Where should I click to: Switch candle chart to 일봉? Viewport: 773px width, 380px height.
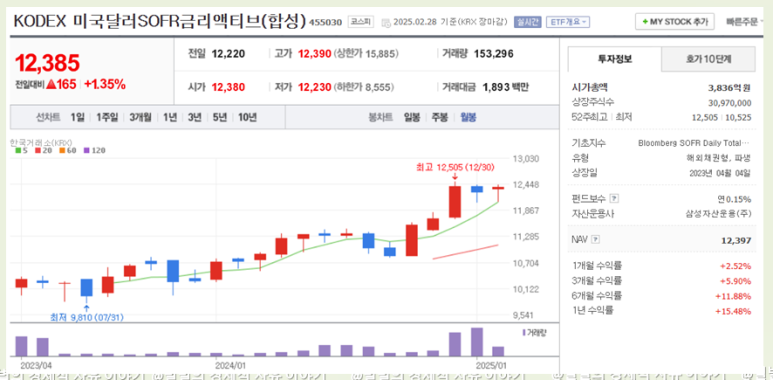click(x=412, y=117)
